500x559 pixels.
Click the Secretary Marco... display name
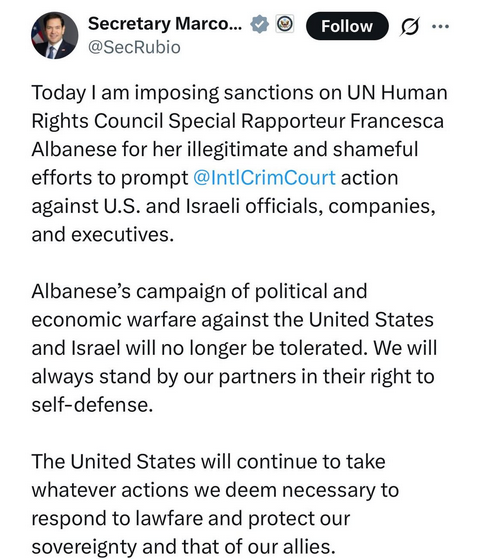(x=165, y=24)
